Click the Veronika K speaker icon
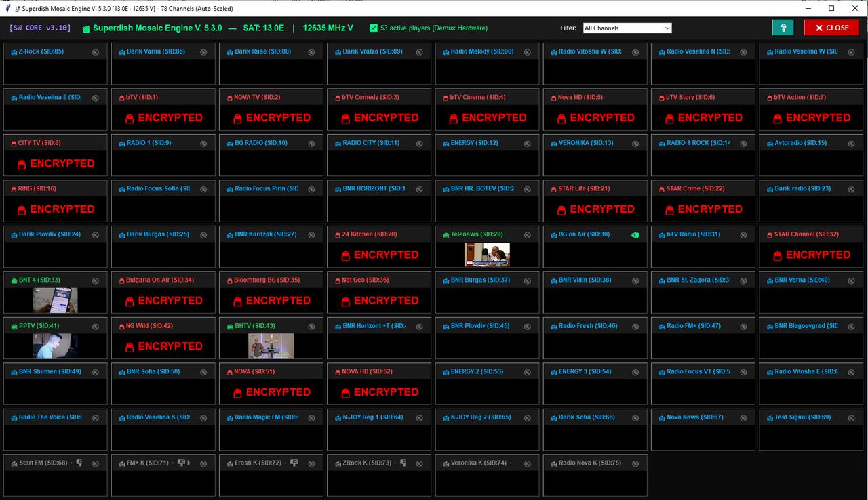 pyautogui.click(x=528, y=463)
